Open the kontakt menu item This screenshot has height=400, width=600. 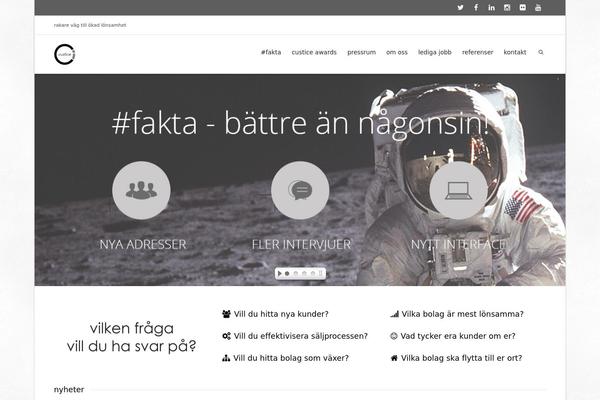(515, 52)
